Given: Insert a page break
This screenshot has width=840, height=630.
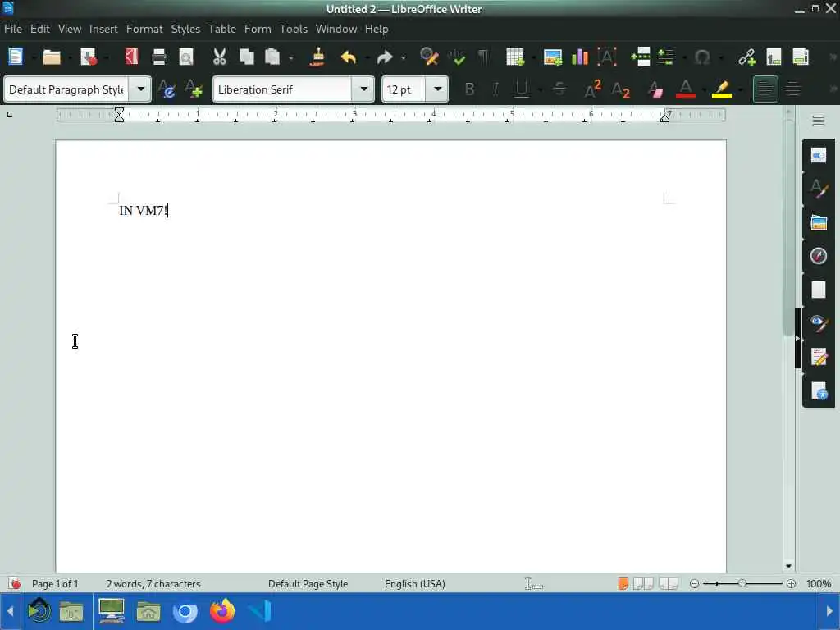Looking at the screenshot, I should tap(640, 57).
